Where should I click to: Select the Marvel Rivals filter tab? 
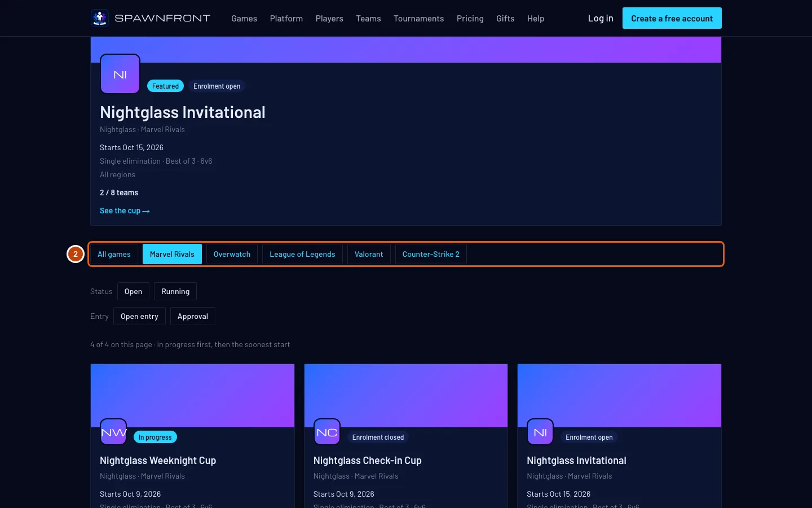pos(172,254)
